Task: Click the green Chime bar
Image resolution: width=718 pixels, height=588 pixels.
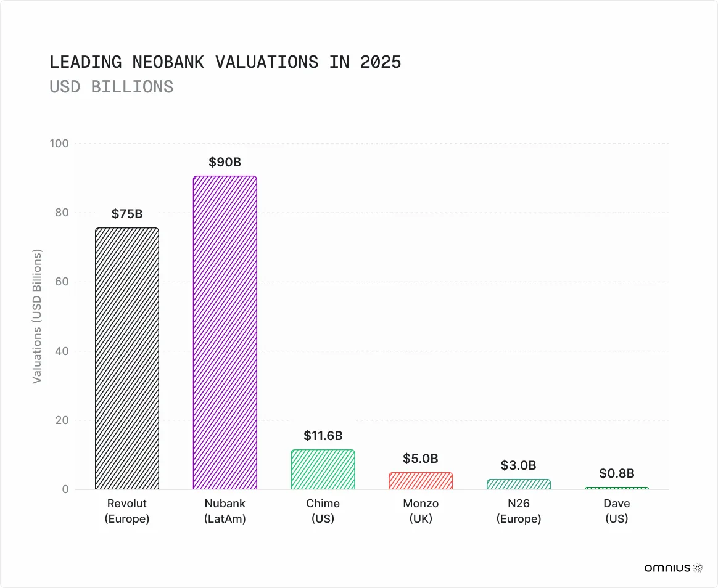Action: pos(323,470)
